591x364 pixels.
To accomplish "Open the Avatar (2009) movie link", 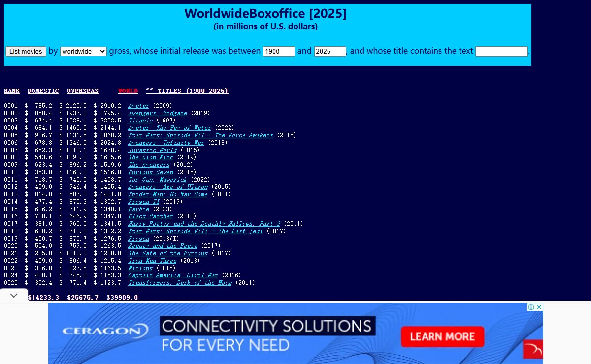I will click(x=138, y=106).
